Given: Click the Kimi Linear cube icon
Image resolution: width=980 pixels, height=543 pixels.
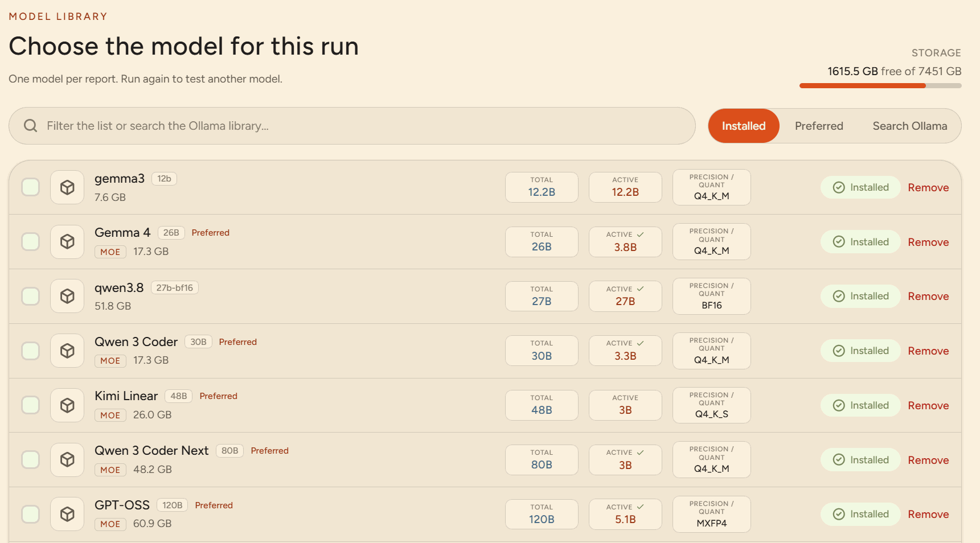Looking at the screenshot, I should (x=67, y=405).
